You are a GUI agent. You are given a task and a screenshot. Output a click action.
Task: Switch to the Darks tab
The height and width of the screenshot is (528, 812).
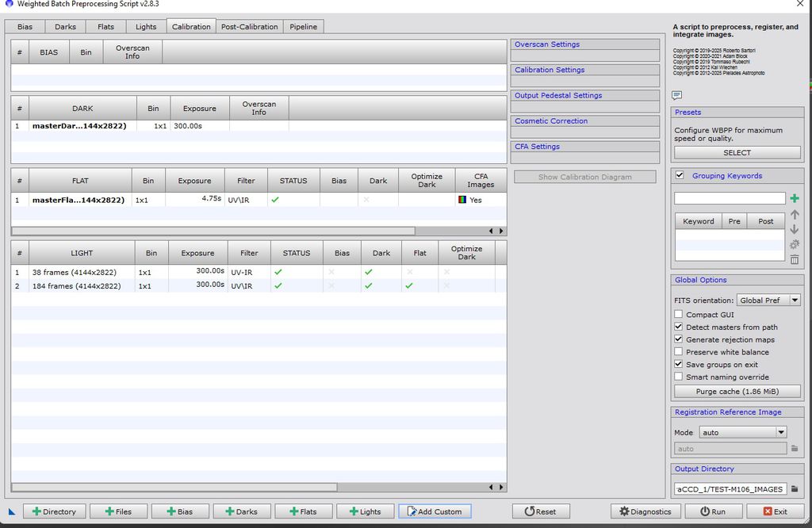[65, 26]
